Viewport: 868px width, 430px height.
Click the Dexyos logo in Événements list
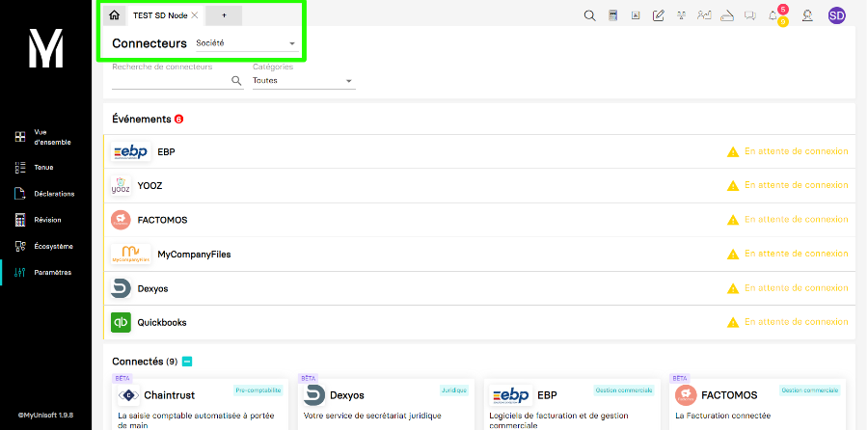121,288
